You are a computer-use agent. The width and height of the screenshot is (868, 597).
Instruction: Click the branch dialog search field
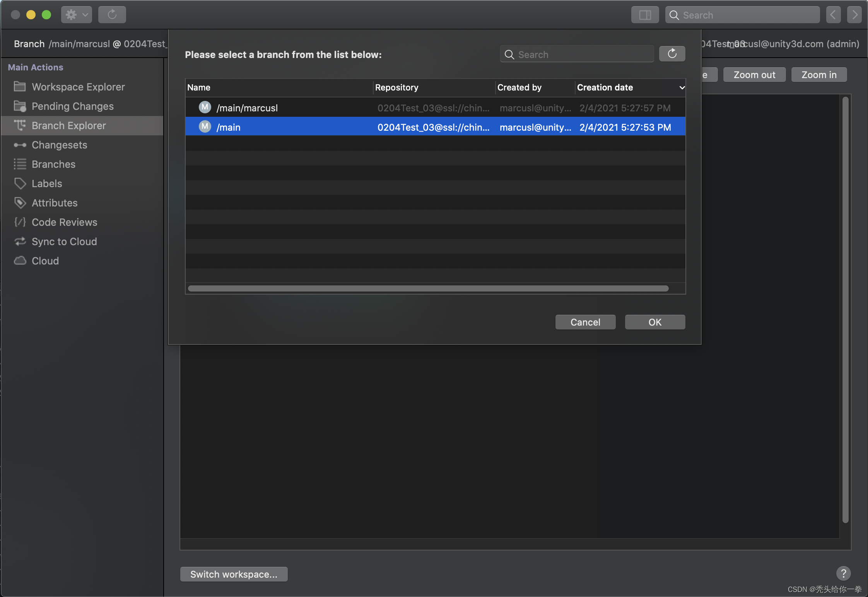point(576,53)
